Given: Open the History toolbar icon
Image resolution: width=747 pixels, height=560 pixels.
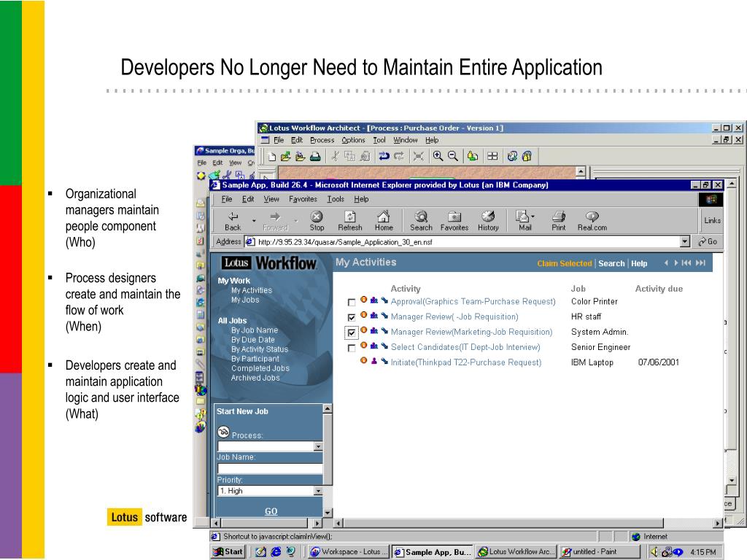Looking at the screenshot, I should click(488, 222).
